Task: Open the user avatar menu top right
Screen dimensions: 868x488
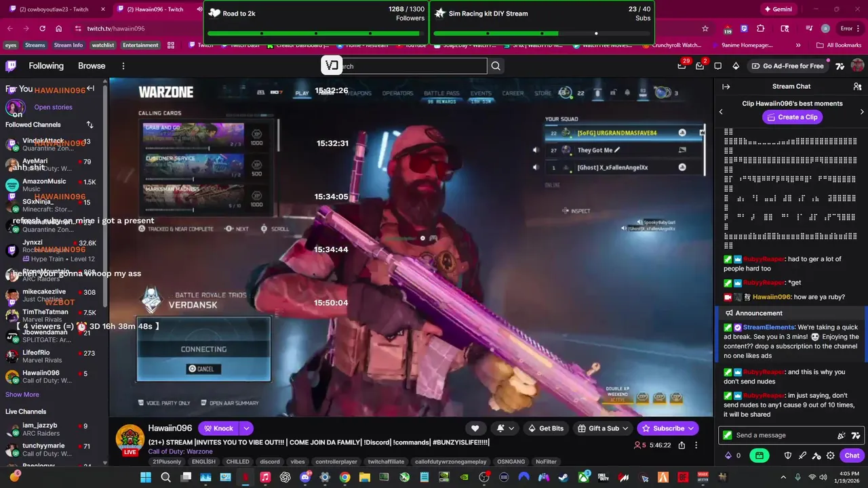Action: tap(857, 66)
